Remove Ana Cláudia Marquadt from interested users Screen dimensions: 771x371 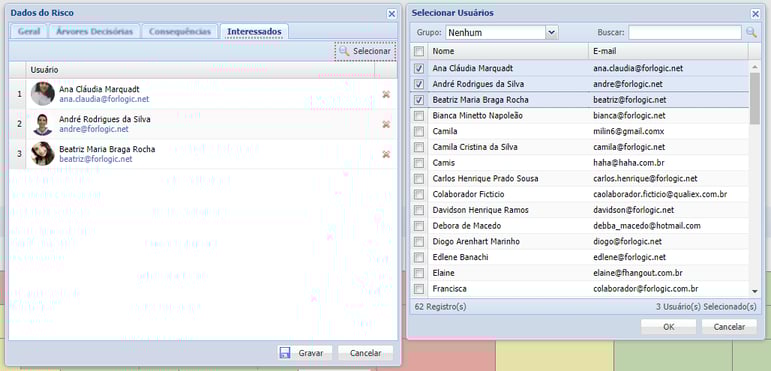click(386, 94)
